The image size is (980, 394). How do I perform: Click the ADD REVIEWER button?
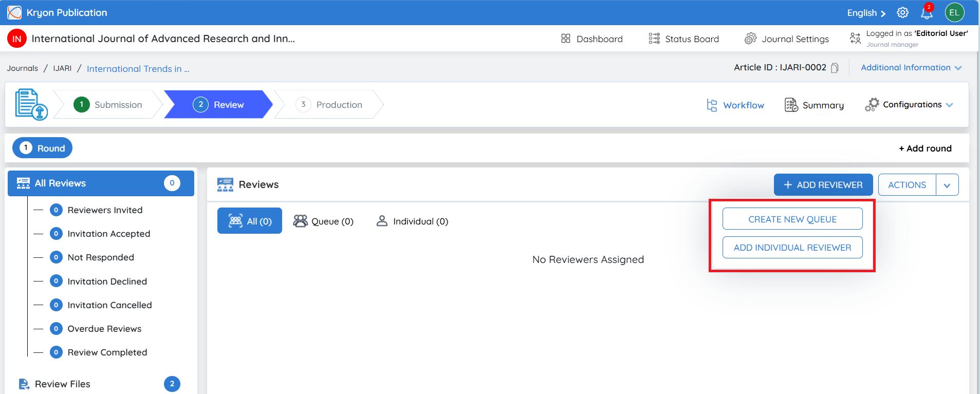pyautogui.click(x=823, y=185)
